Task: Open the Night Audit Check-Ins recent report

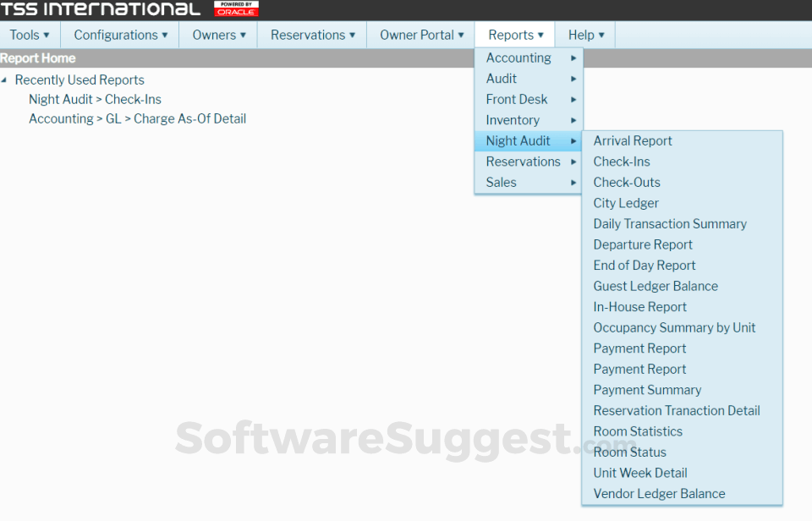Action: (95, 99)
